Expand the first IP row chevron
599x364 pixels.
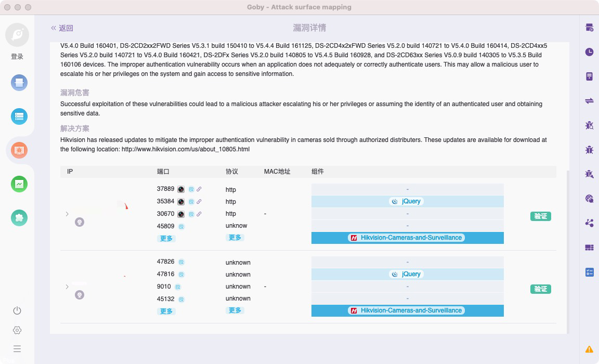pyautogui.click(x=67, y=214)
